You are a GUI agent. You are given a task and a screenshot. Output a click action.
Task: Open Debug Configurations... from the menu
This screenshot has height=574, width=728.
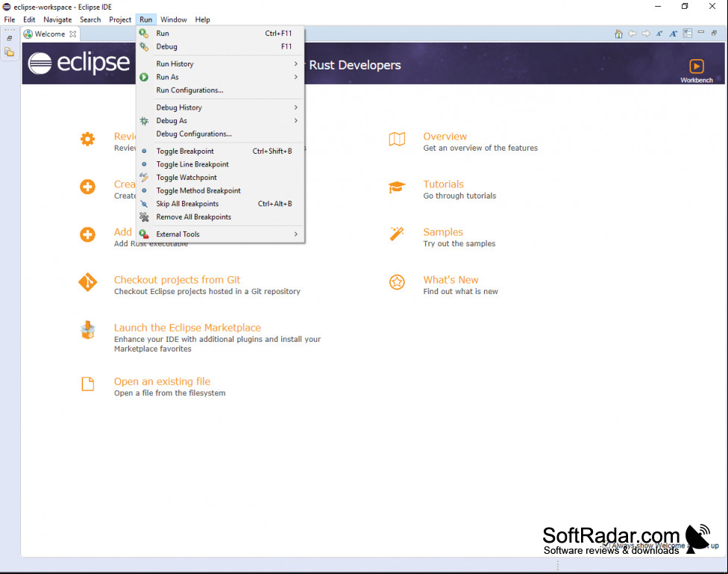[221, 134]
